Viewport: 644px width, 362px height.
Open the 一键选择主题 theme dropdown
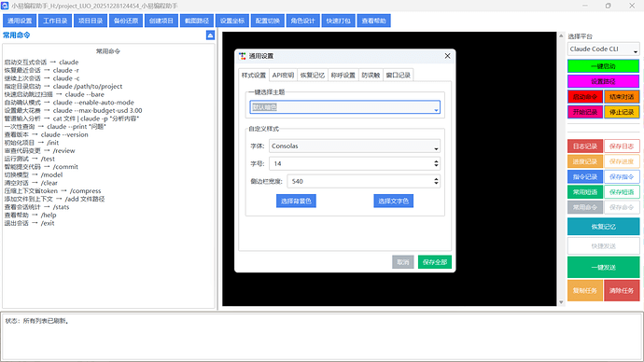tap(345, 107)
